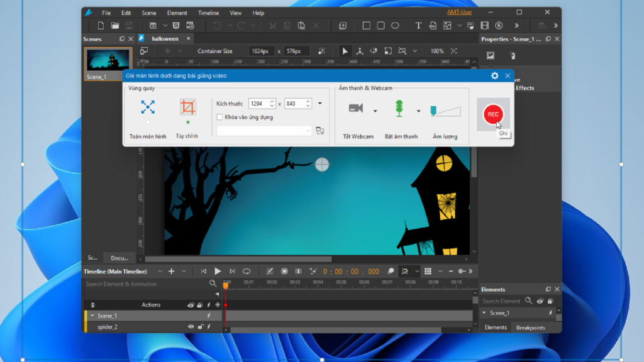Image resolution: width=644 pixels, height=362 pixels.
Task: Click the green microphone icon
Action: click(x=399, y=109)
